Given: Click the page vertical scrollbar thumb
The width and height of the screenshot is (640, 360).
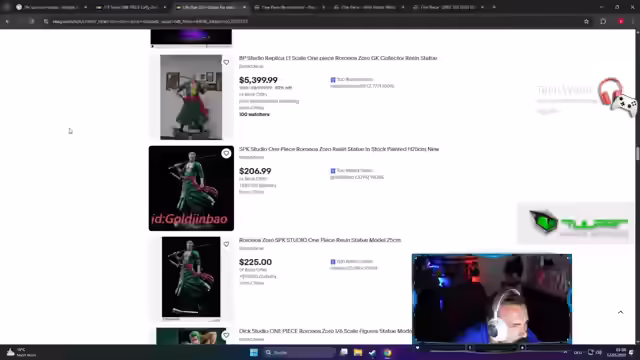Looking at the screenshot, I should (637, 154).
